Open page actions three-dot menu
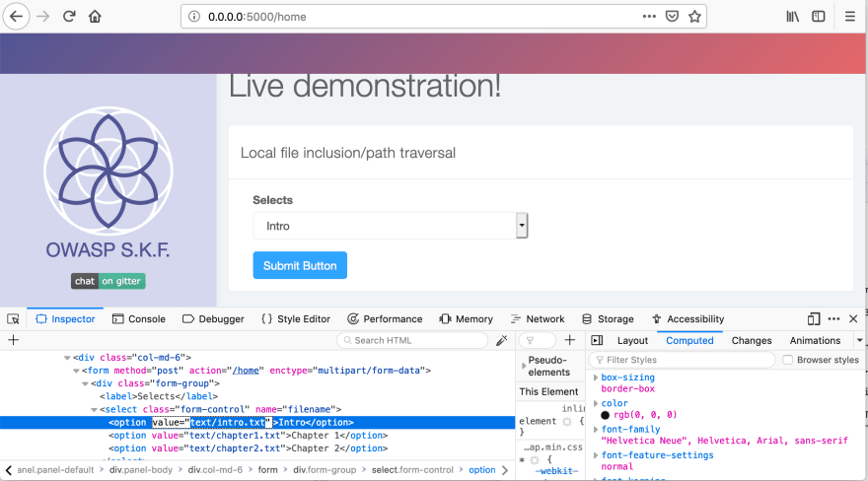Viewport: 868px width, 481px height. 649,17
